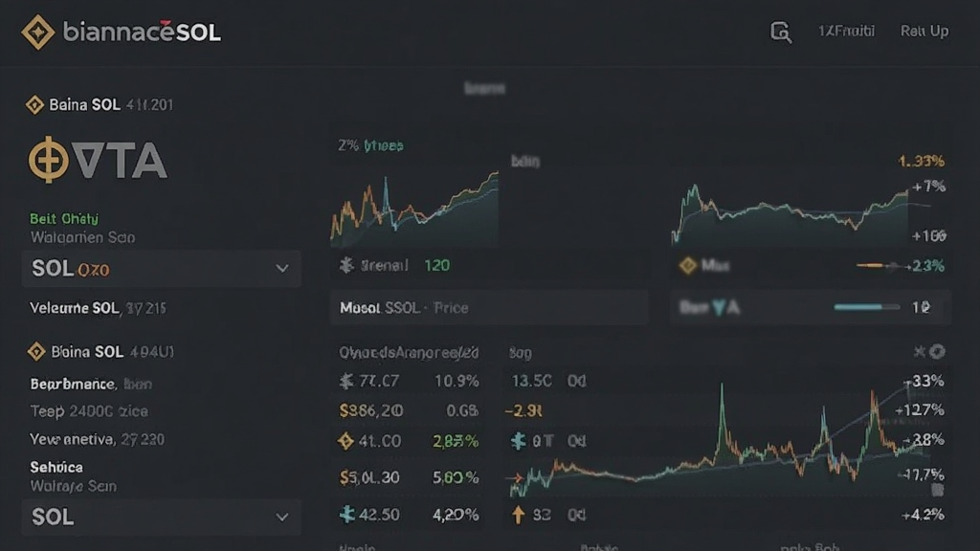Click the orange diamond icon beside Max
Viewport: 980px width, 551px height.
point(688,266)
